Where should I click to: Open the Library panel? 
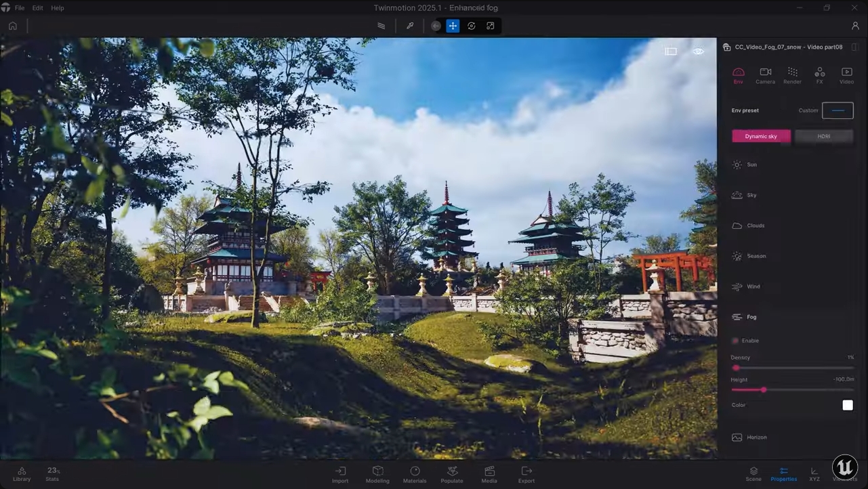[22, 474]
